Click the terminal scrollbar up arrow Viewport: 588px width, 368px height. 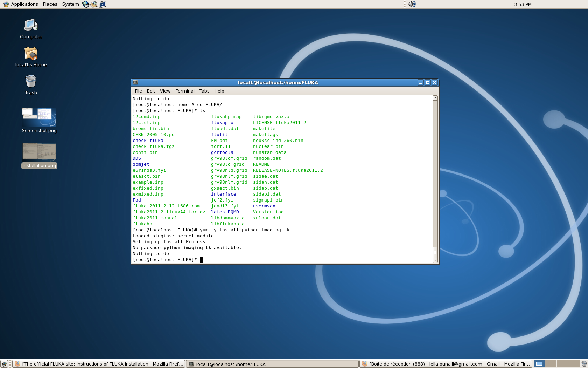pyautogui.click(x=435, y=98)
